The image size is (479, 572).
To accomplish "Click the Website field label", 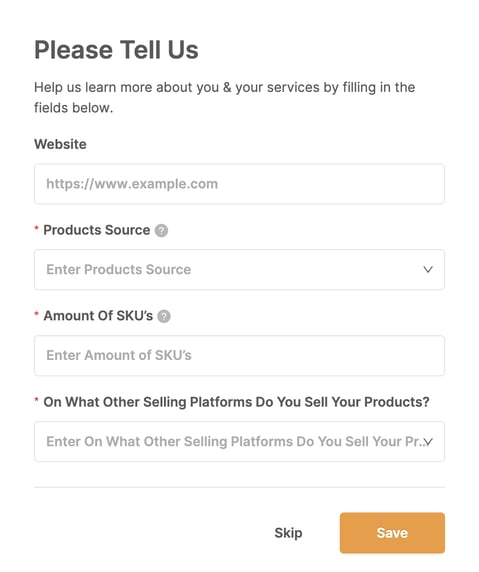I will pos(60,144).
